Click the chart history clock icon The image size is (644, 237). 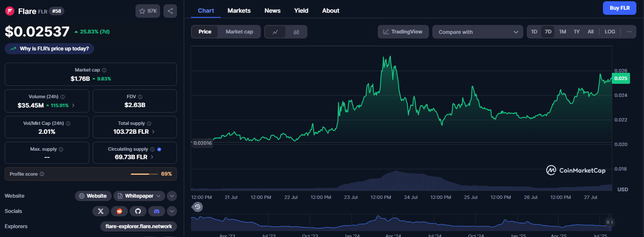click(x=197, y=207)
